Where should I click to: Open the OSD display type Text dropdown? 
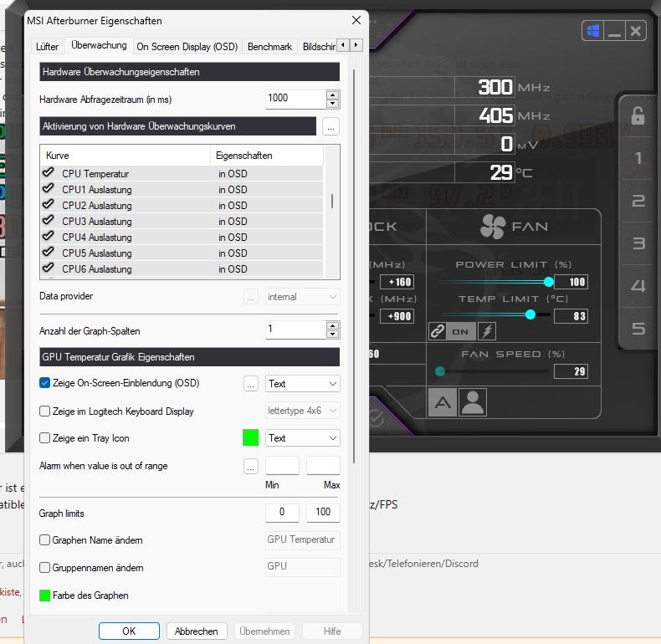coord(302,384)
